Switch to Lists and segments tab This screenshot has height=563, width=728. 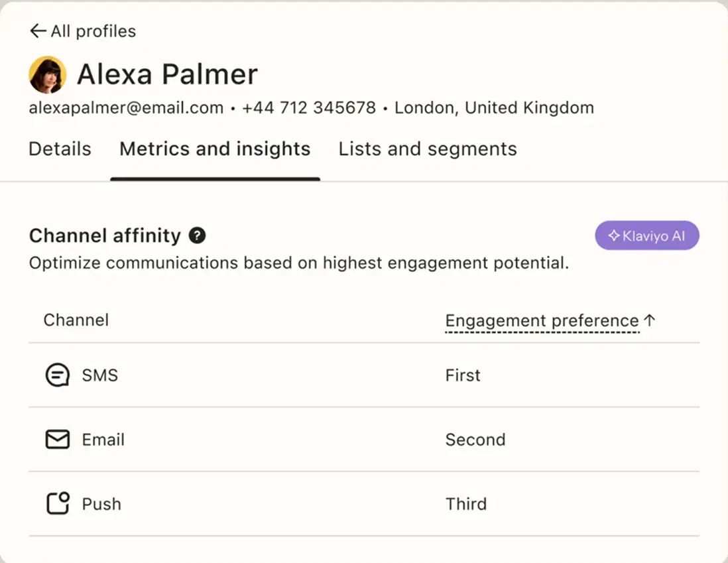tap(428, 149)
